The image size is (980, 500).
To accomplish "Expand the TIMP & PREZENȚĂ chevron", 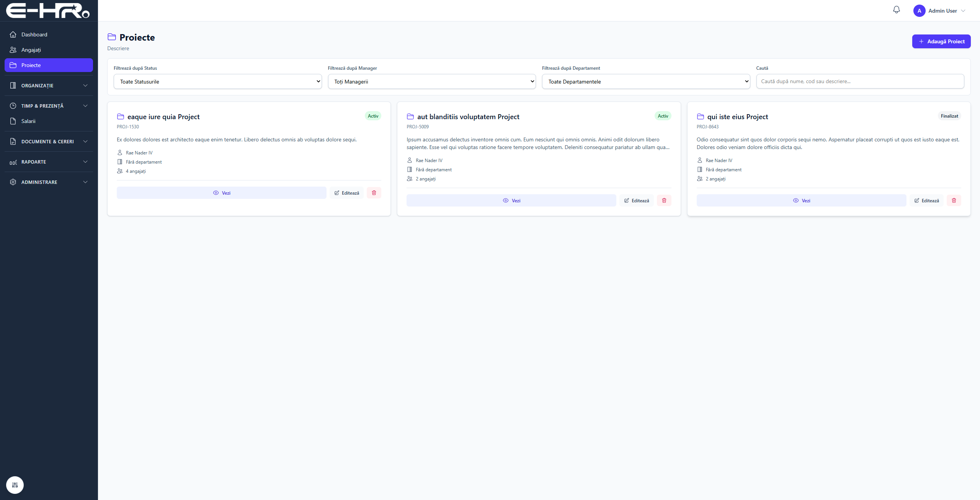I will coord(85,106).
